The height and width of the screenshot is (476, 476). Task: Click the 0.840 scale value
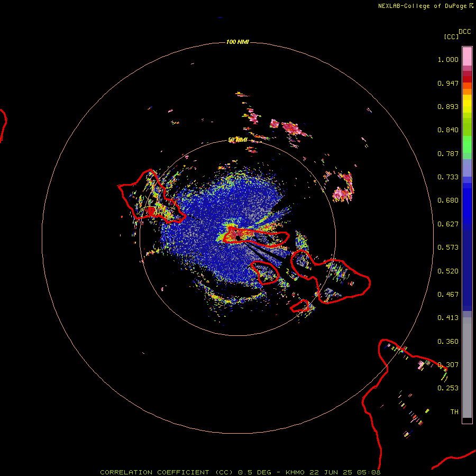(x=448, y=130)
